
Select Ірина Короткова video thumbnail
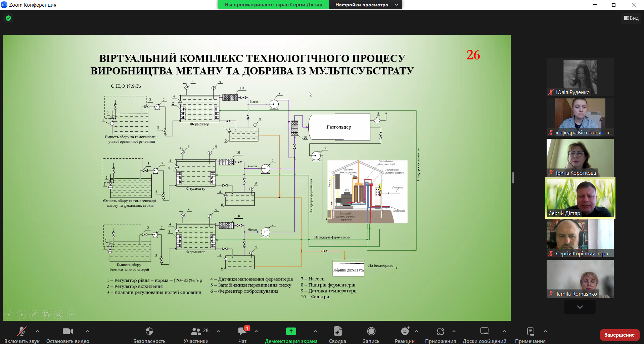click(580, 158)
